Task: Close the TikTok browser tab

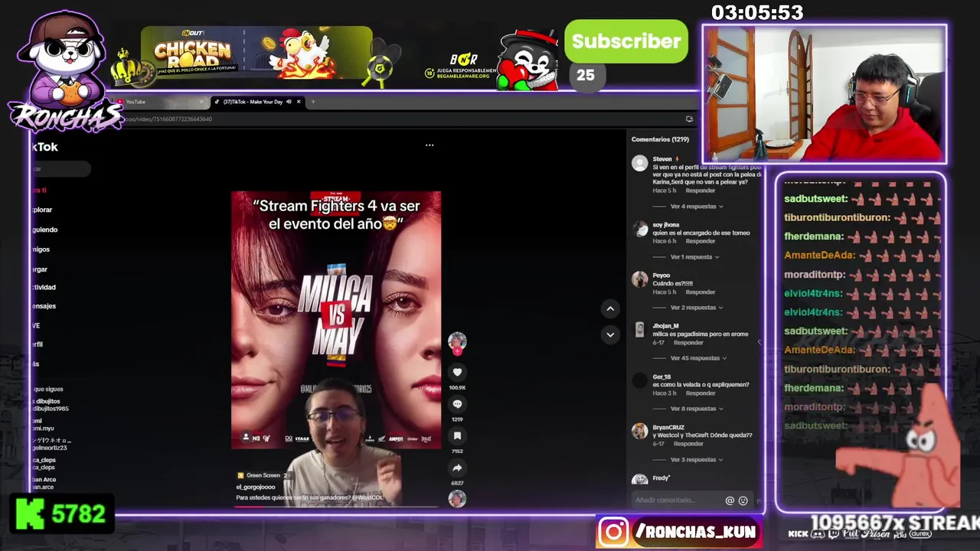Action: 299,102
